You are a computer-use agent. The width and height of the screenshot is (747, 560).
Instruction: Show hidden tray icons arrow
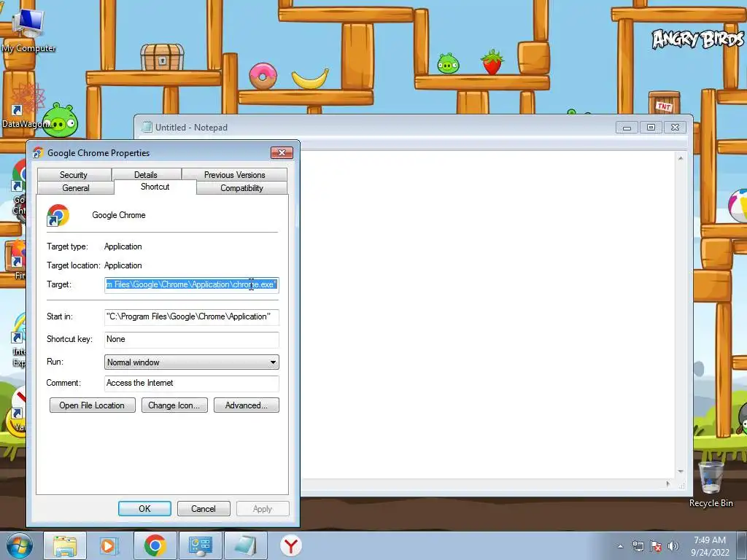620,546
